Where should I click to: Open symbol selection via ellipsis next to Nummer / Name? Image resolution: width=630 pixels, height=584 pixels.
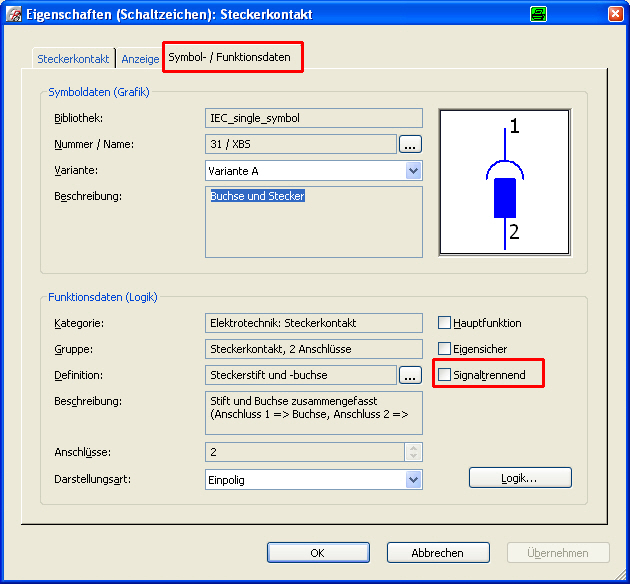(x=410, y=144)
